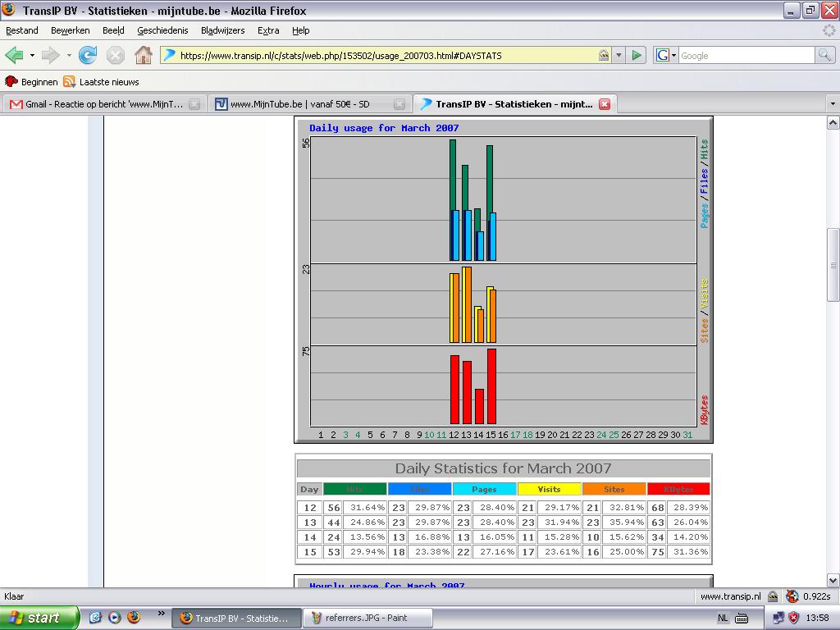
Task: Click the green Hits column header
Action: coord(354,489)
